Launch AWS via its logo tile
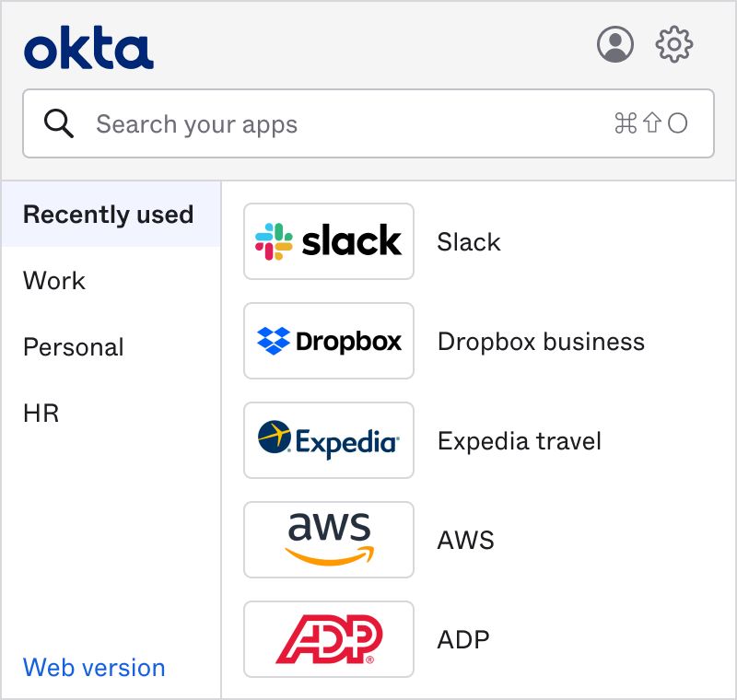 click(x=329, y=540)
